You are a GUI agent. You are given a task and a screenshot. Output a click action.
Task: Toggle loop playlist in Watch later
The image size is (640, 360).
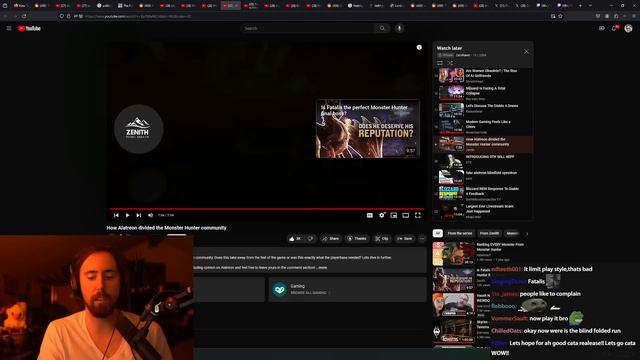[440, 63]
